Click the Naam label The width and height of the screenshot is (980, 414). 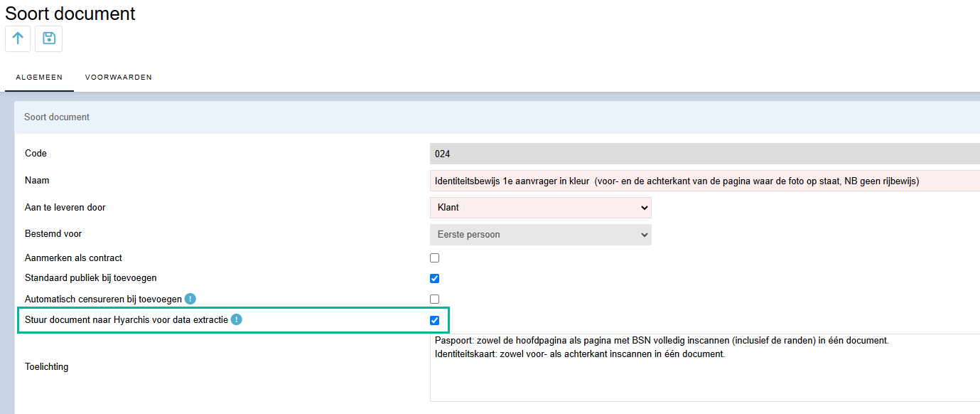(37, 181)
